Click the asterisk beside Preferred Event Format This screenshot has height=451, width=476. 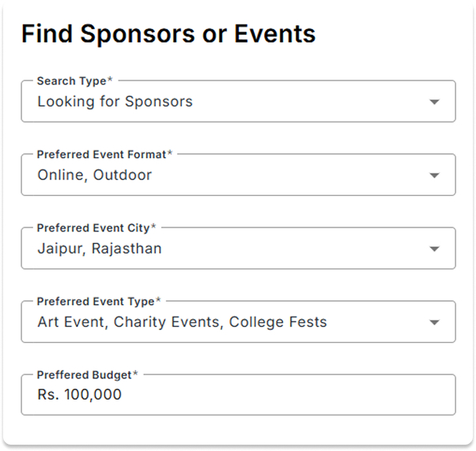pyautogui.click(x=169, y=154)
